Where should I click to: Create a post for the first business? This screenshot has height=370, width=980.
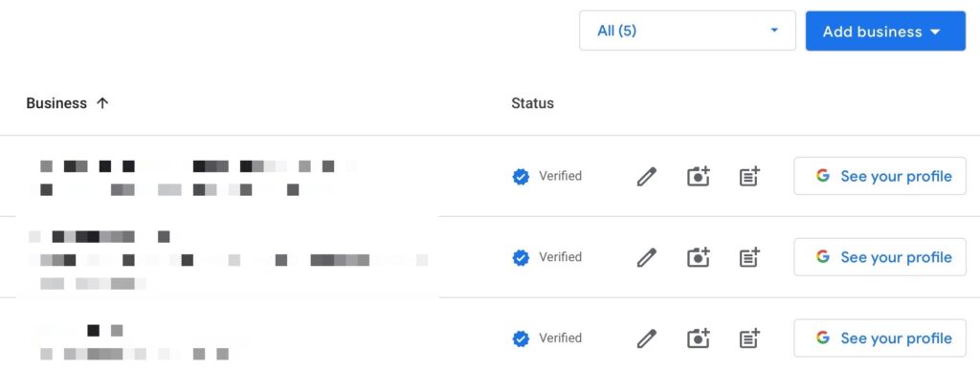(x=749, y=177)
